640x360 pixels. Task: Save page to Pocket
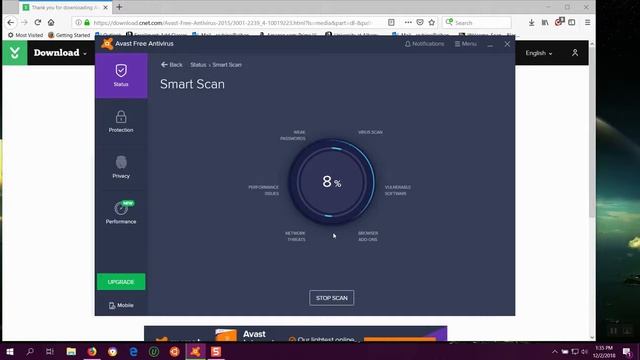click(x=420, y=22)
